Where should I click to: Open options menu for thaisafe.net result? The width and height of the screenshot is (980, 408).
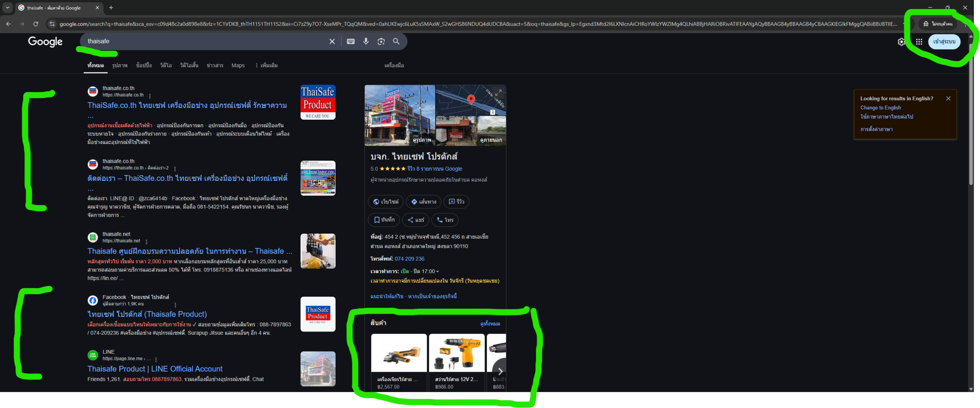click(x=147, y=242)
